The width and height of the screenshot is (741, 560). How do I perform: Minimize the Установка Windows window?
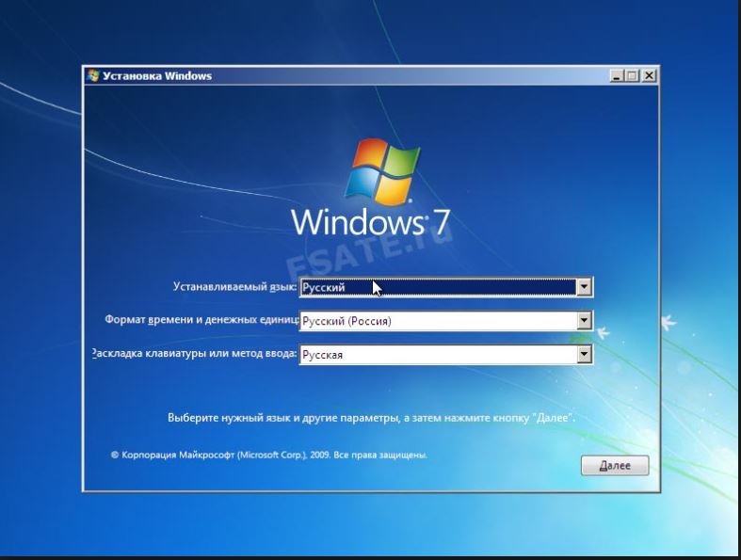616,75
